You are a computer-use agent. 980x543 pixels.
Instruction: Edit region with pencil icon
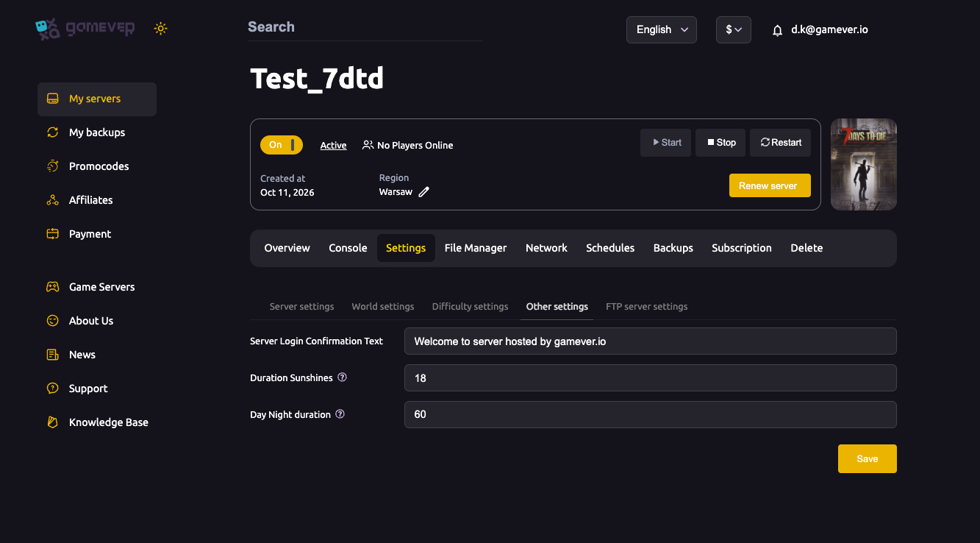[423, 192]
